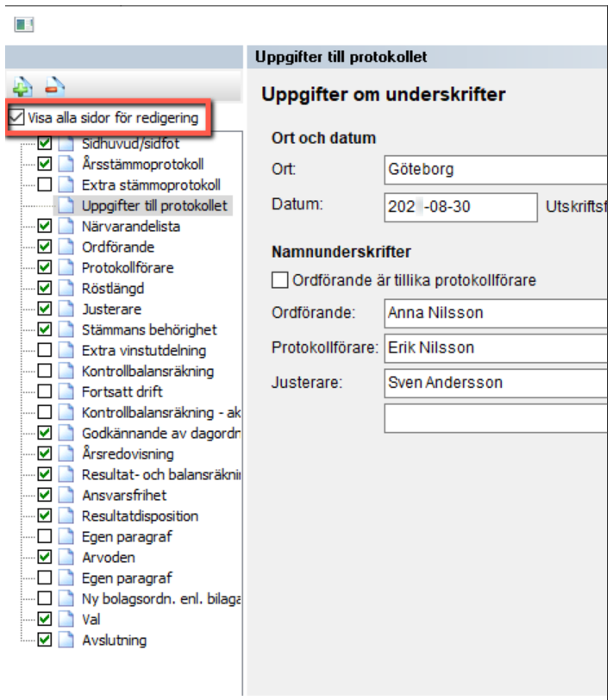Enable the Extra stämmoprotokoll checkbox
This screenshot has width=613, height=700.
[x=45, y=184]
